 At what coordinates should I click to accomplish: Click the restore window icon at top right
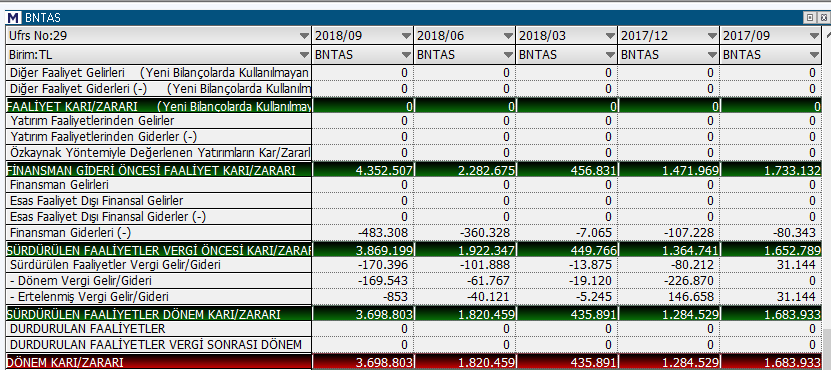tap(810, 18)
